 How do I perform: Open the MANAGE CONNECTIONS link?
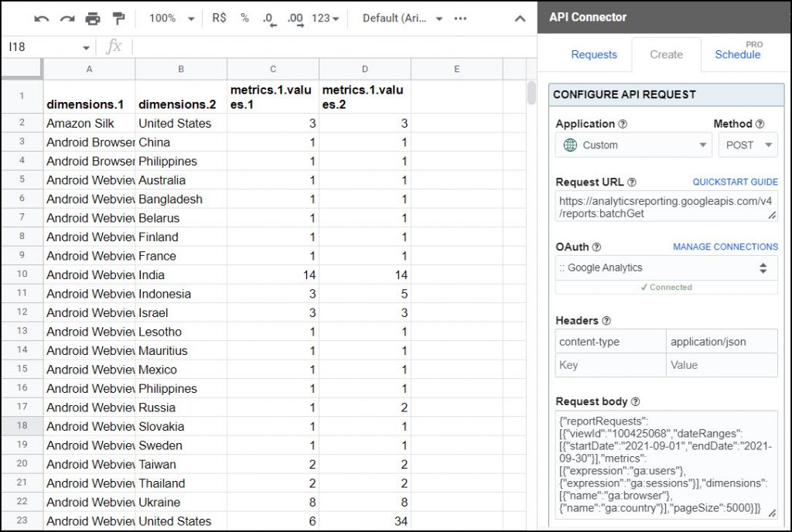725,247
